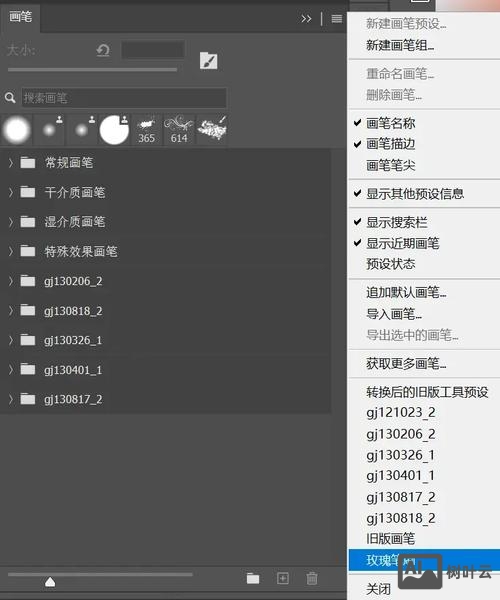This screenshot has height=600, width=500.
Task: Expand the gj130817_2 brush group
Action: [x=11, y=399]
